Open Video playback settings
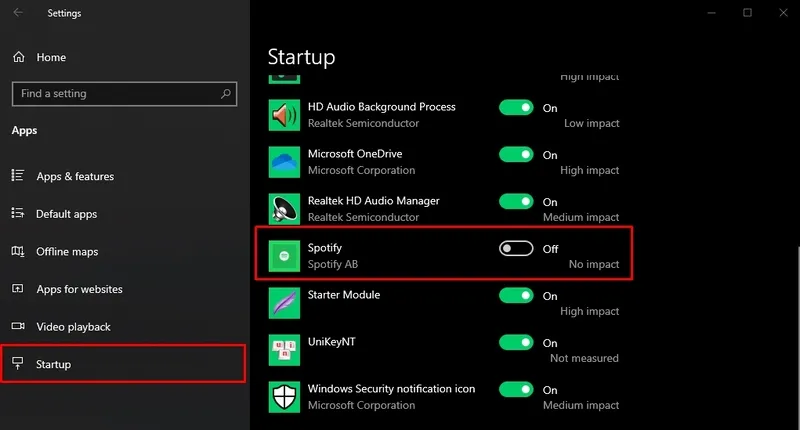The image size is (800, 430). tap(73, 327)
